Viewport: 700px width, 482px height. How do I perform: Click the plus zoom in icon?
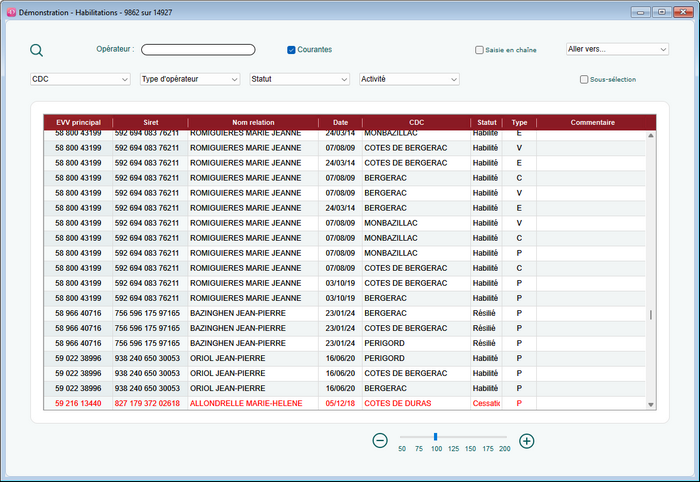point(527,440)
